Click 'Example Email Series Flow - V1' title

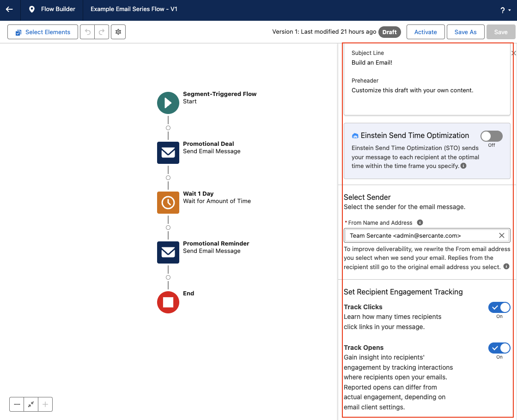pos(134,9)
